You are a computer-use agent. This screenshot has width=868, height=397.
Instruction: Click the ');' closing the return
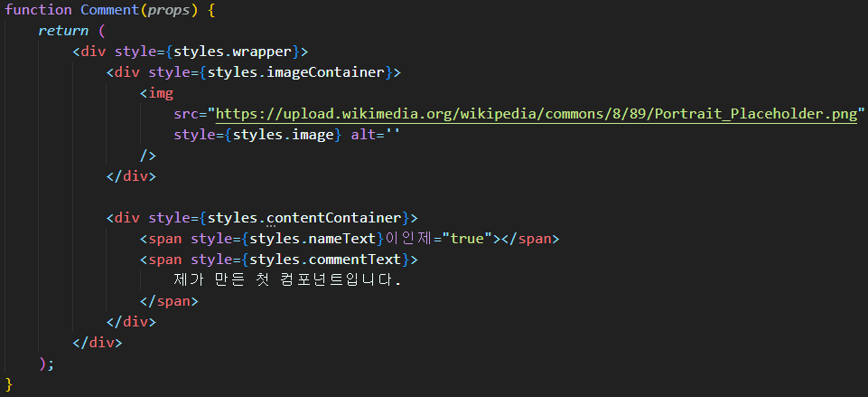(46, 364)
